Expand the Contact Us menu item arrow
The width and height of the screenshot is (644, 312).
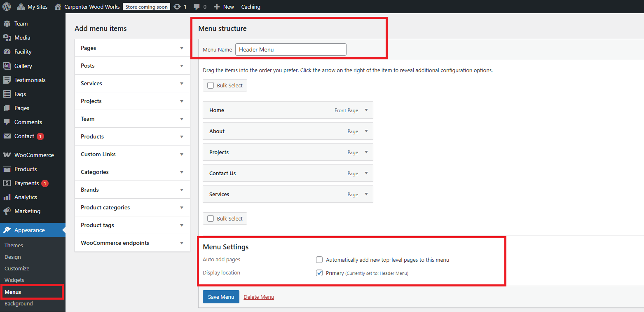tap(366, 173)
